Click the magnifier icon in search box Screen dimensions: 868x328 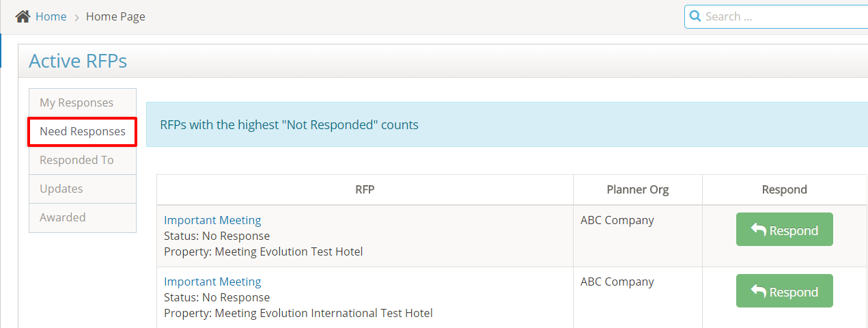(x=695, y=16)
